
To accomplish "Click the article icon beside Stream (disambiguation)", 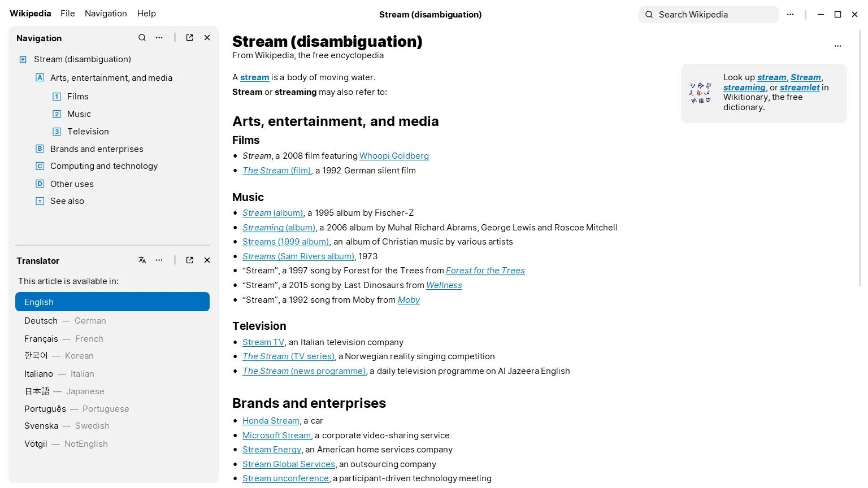I will coord(23,59).
